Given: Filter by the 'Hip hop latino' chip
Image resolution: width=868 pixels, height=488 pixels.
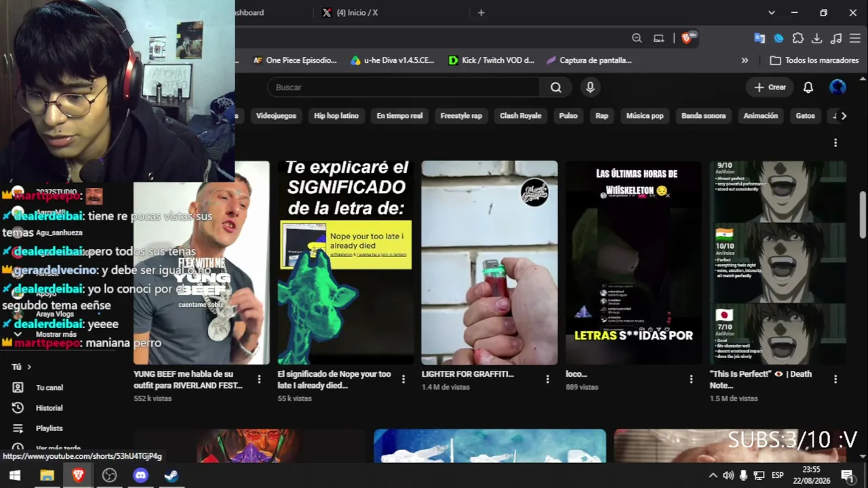Looking at the screenshot, I should (x=336, y=116).
